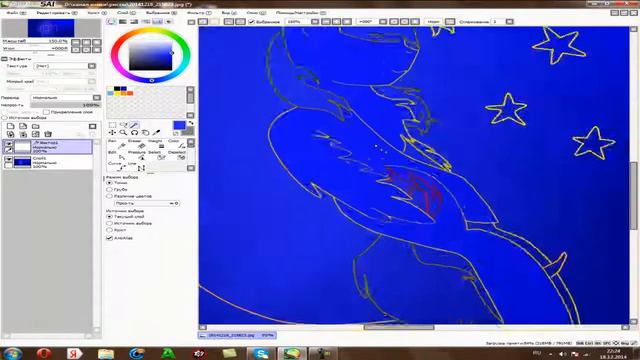Choose the vector Color tool
The image size is (640, 360).
(x=176, y=144)
